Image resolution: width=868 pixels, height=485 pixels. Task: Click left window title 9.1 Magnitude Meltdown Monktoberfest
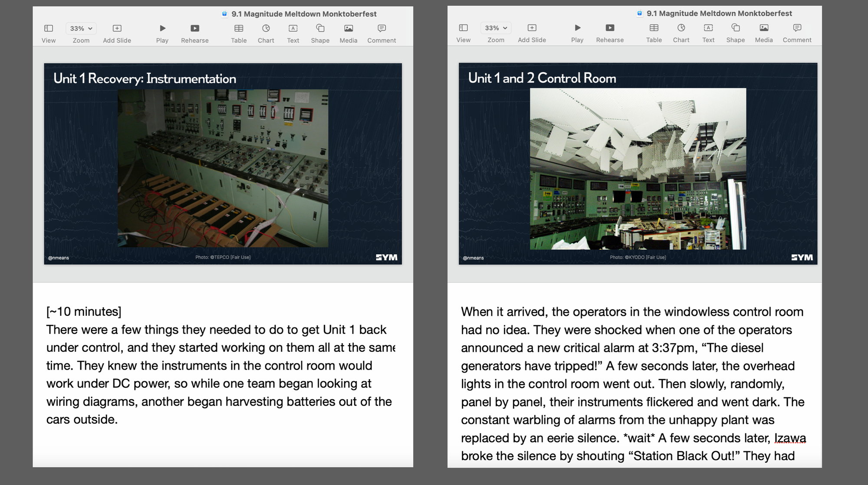click(x=304, y=14)
